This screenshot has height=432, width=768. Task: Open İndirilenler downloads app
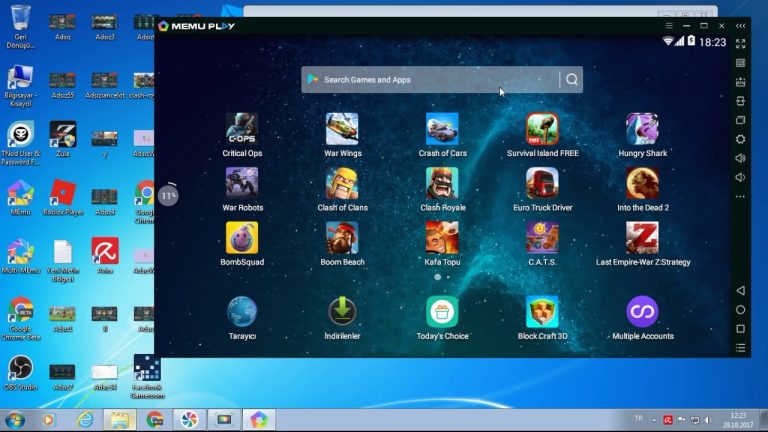click(342, 312)
